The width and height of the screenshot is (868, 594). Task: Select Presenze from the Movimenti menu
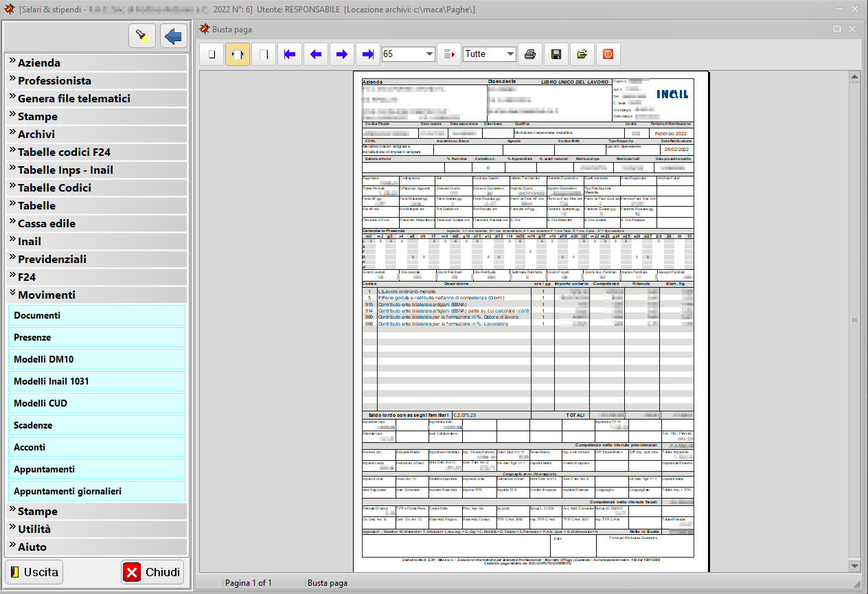point(97,337)
